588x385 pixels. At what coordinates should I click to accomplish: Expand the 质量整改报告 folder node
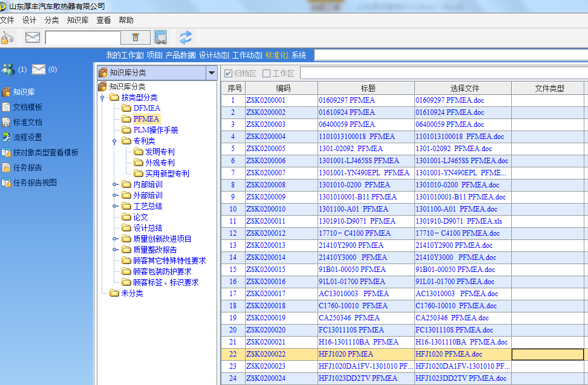tap(115, 250)
